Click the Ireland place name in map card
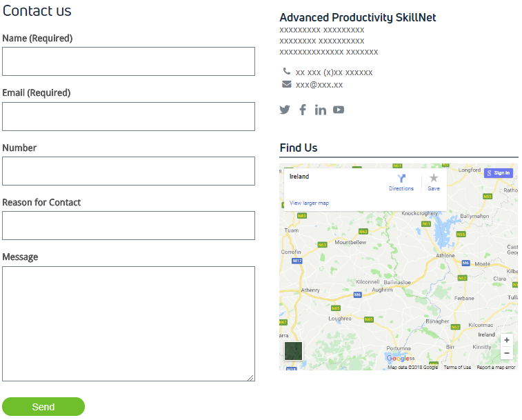 (299, 177)
